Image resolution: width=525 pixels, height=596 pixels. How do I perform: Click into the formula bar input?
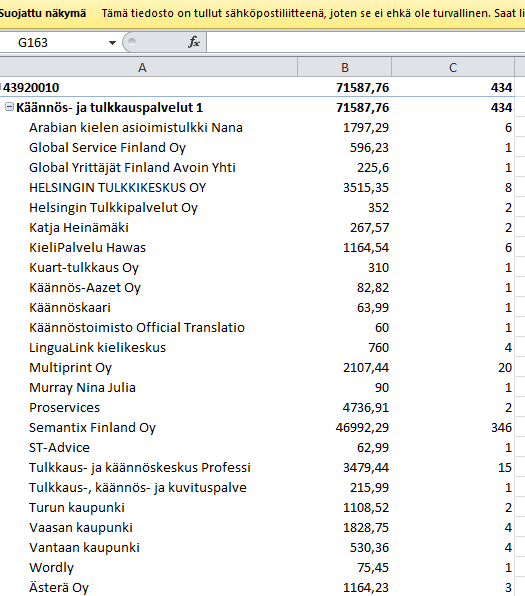click(x=366, y=42)
